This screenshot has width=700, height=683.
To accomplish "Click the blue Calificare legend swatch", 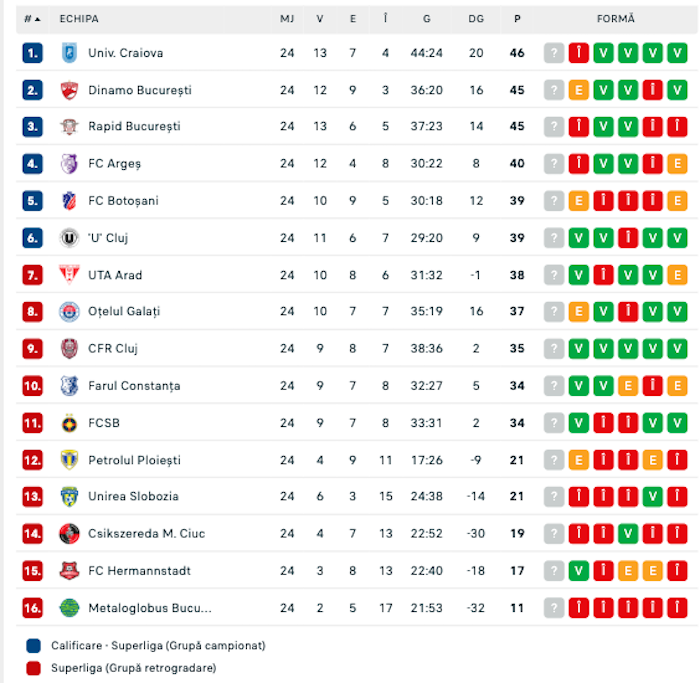I will (33, 646).
